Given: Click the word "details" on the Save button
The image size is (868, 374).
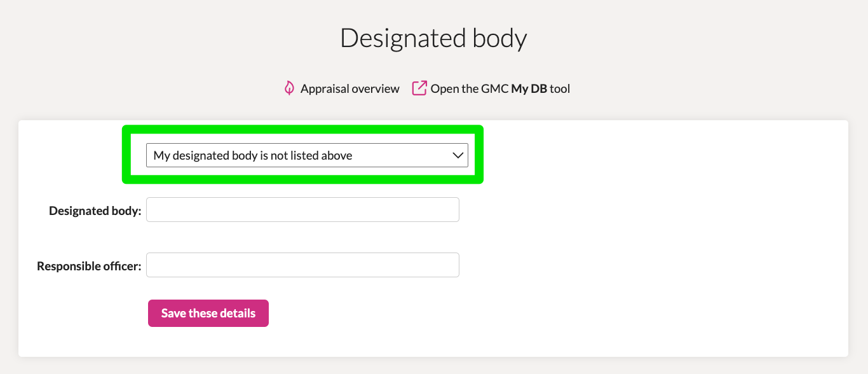Looking at the screenshot, I should click(x=238, y=314).
